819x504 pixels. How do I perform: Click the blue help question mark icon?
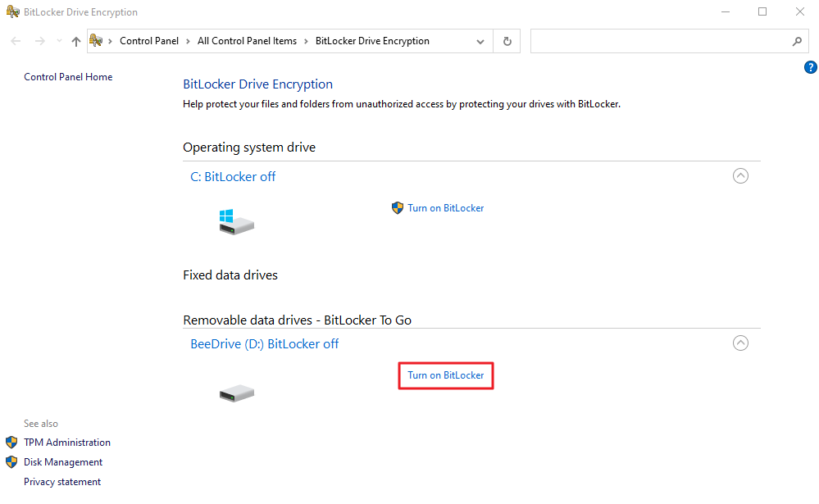(810, 67)
